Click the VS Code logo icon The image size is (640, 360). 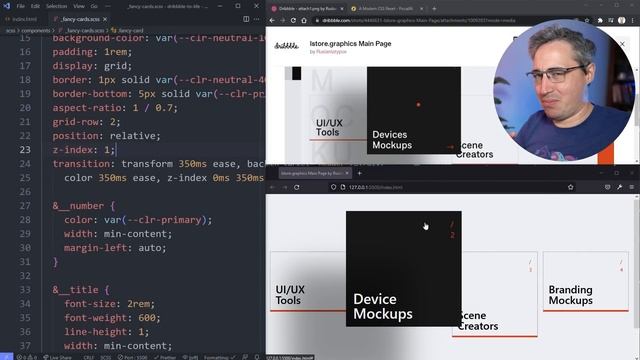pos(6,6)
